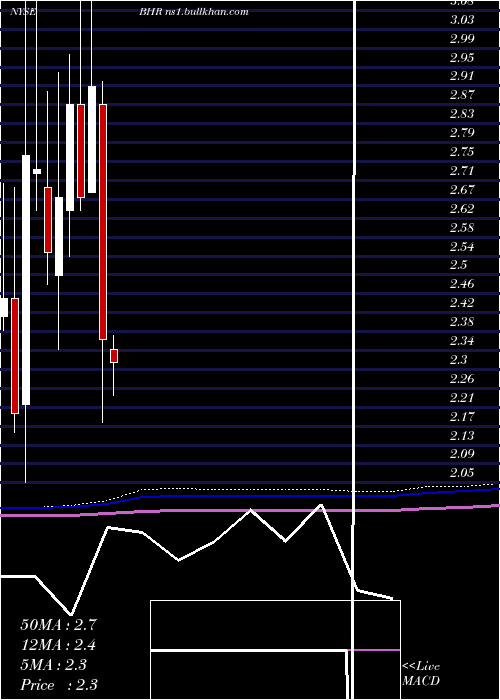Click the 2.09 price axis label
500x700 pixels.
462,454
